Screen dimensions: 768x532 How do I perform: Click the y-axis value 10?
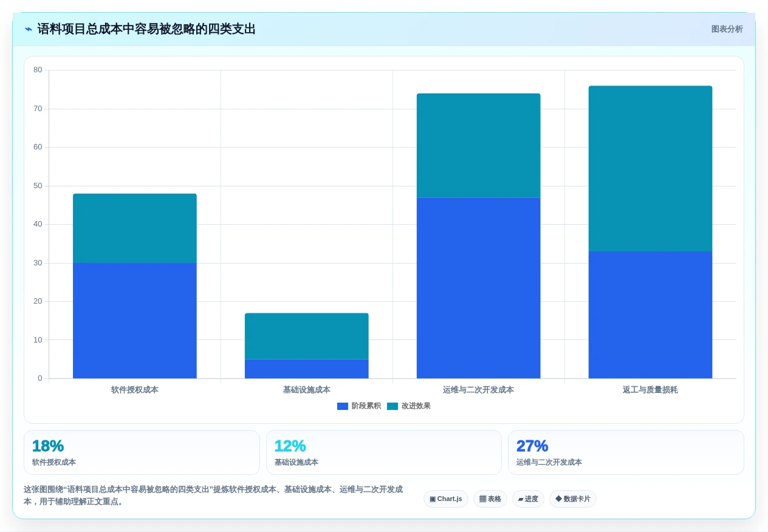click(38, 340)
